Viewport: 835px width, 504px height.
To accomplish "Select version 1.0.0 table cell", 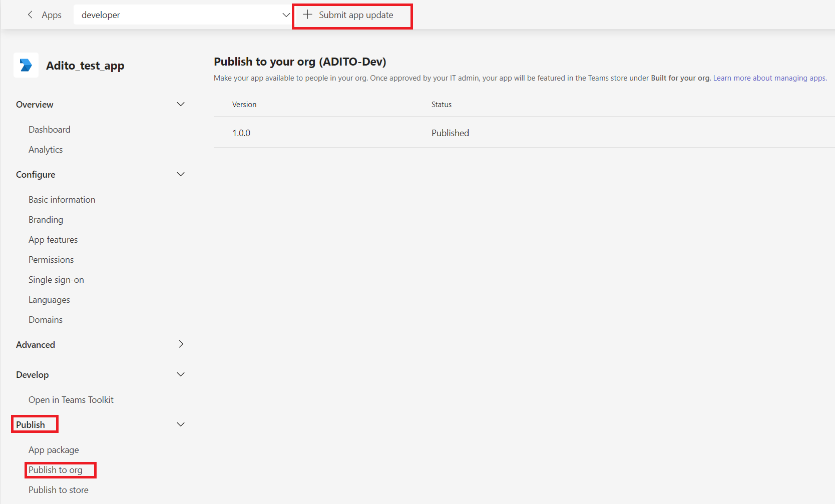I will coord(241,133).
